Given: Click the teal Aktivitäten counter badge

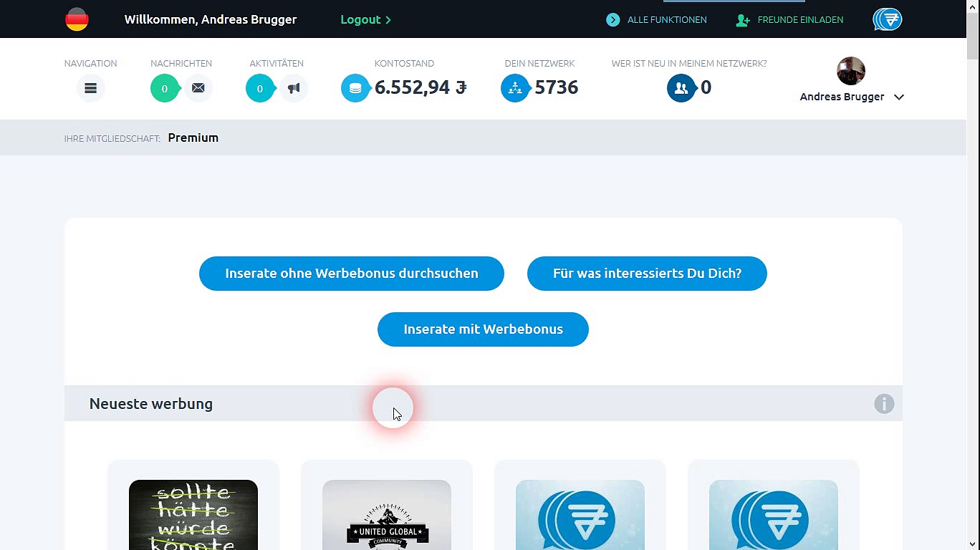Looking at the screenshot, I should 259,89.
